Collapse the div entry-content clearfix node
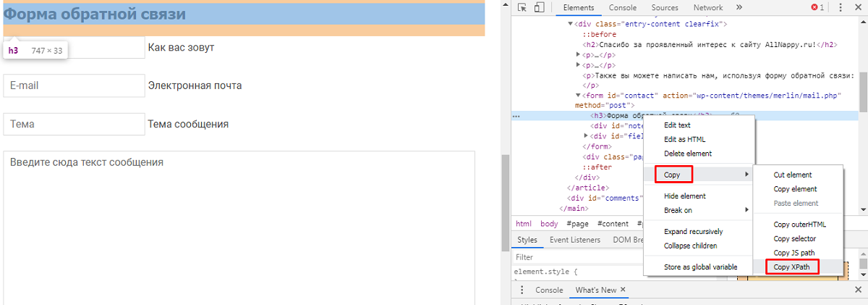Image resolution: width=868 pixels, height=305 pixels. pos(570,24)
